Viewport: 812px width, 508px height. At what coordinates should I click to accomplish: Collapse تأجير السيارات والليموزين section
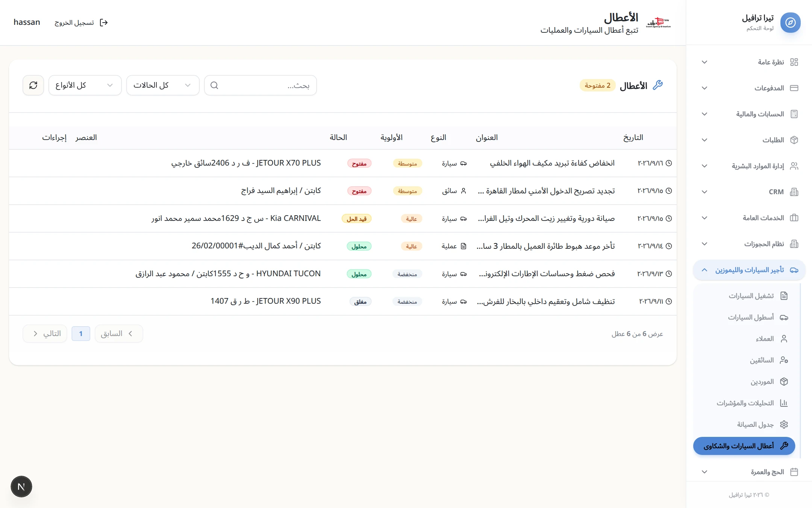[749, 270]
